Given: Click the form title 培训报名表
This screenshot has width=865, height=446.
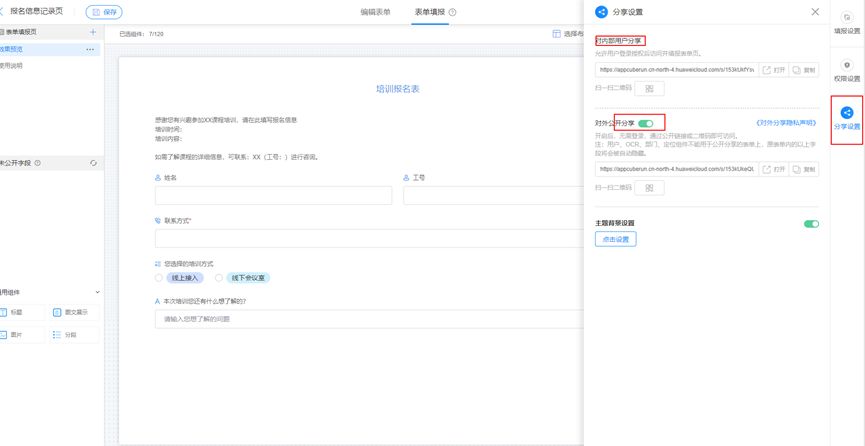Looking at the screenshot, I should 398,89.
